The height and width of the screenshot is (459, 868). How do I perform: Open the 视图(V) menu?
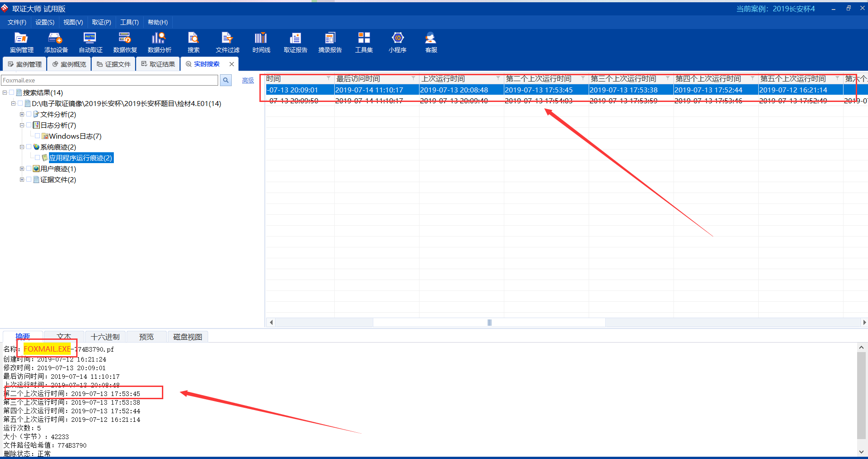(73, 22)
